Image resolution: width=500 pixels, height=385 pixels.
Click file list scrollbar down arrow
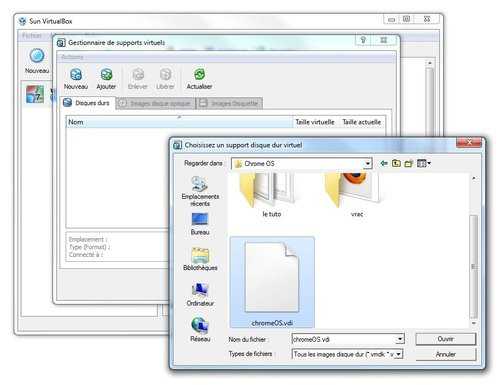pos(473,323)
